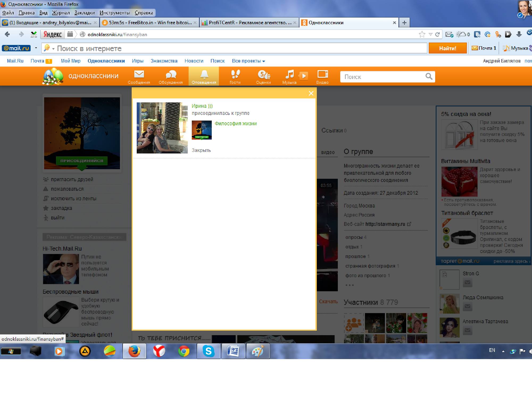Switch to the FreeBitco.in tab
Screen dimensions: 532x399
click(x=150, y=23)
